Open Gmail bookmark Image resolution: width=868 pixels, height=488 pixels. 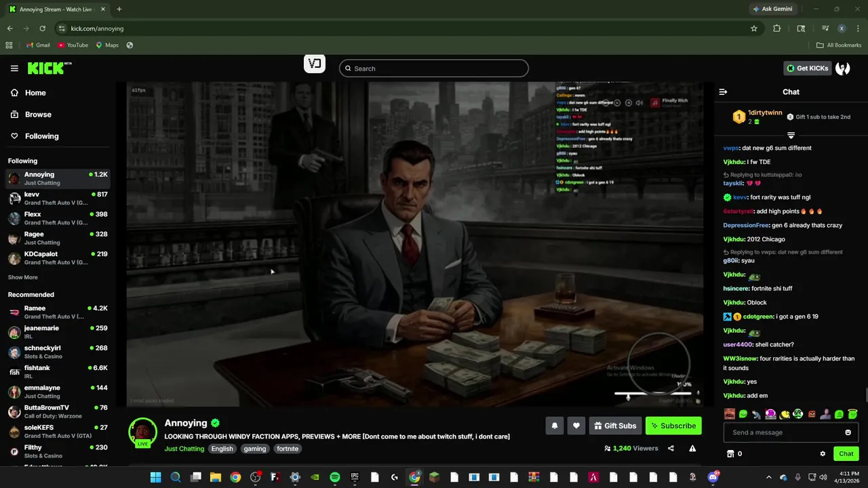click(x=38, y=45)
